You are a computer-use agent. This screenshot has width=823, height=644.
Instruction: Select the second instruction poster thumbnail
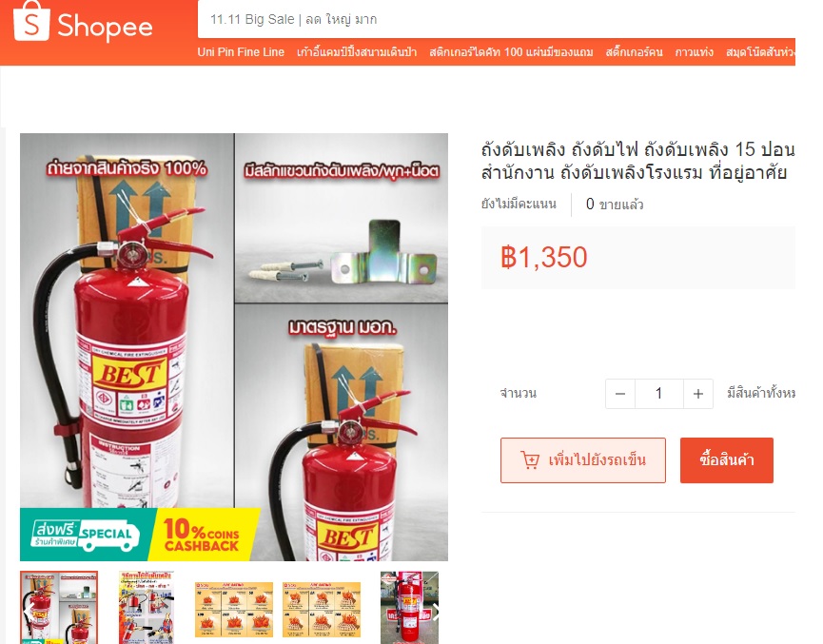point(147,608)
